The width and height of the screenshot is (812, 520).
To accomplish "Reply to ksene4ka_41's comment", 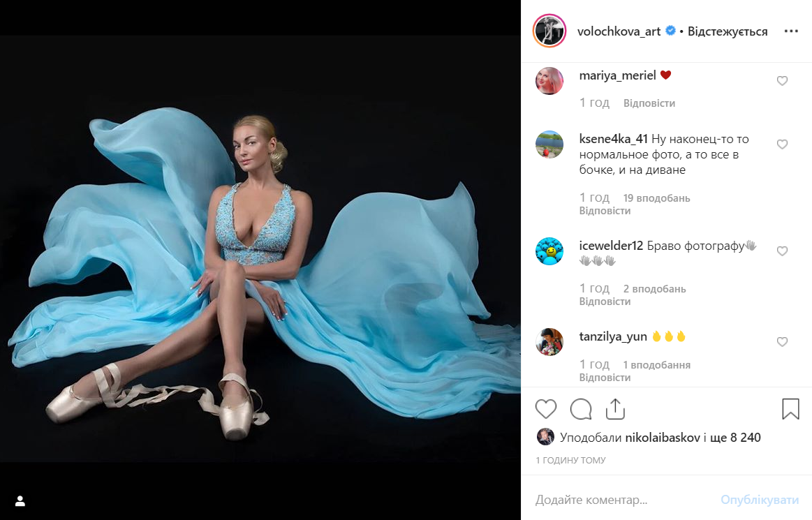I will pyautogui.click(x=605, y=211).
